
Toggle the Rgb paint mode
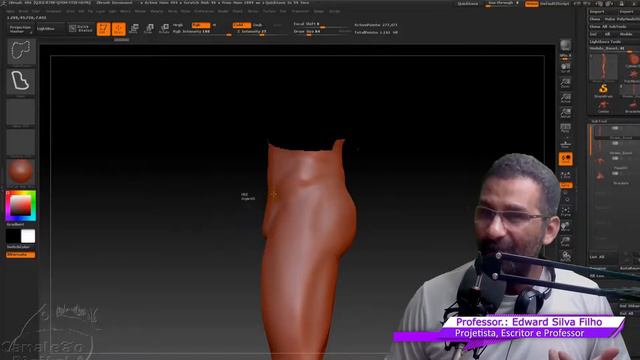pos(201,25)
